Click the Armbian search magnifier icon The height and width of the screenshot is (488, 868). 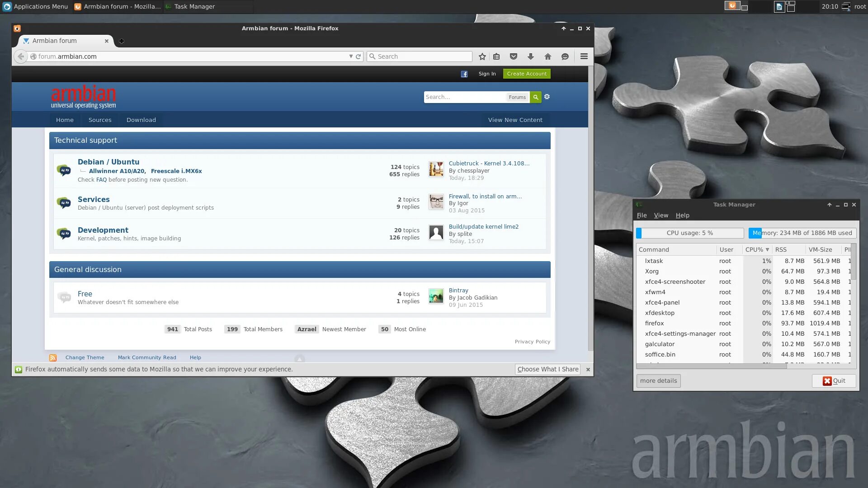pyautogui.click(x=535, y=97)
